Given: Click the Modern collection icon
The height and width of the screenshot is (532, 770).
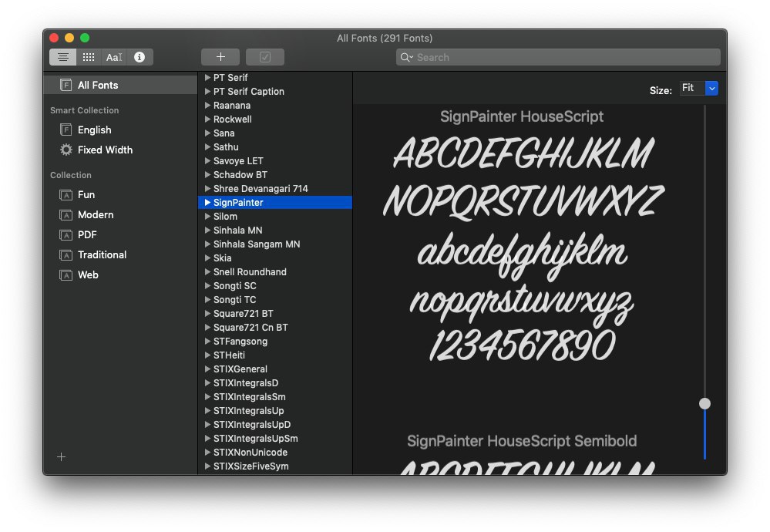Looking at the screenshot, I should [x=66, y=215].
